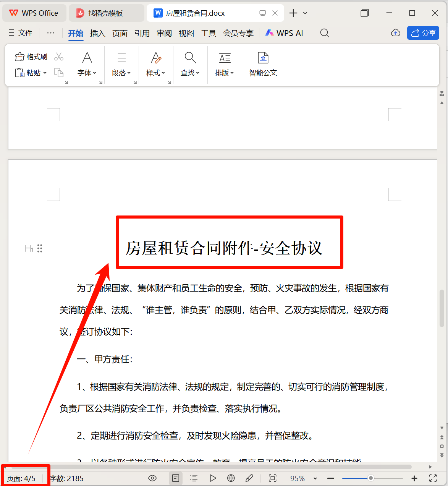Click the pen writing mode icon
Image resolution: width=448 pixels, height=486 pixels.
click(x=249, y=478)
